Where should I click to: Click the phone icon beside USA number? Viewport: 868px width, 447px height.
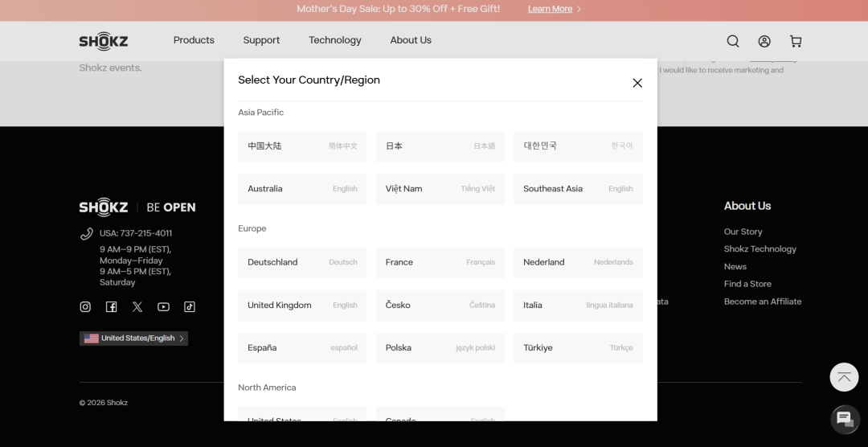pyautogui.click(x=86, y=234)
